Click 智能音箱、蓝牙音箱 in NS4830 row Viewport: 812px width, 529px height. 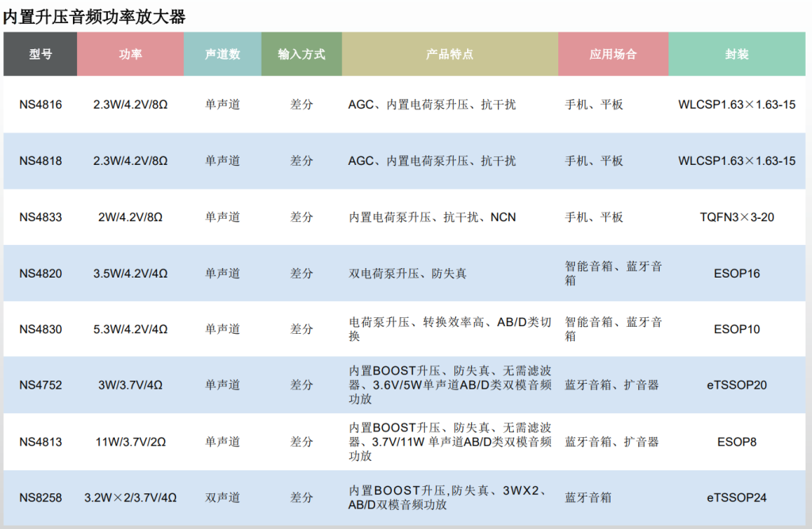pyautogui.click(x=613, y=329)
